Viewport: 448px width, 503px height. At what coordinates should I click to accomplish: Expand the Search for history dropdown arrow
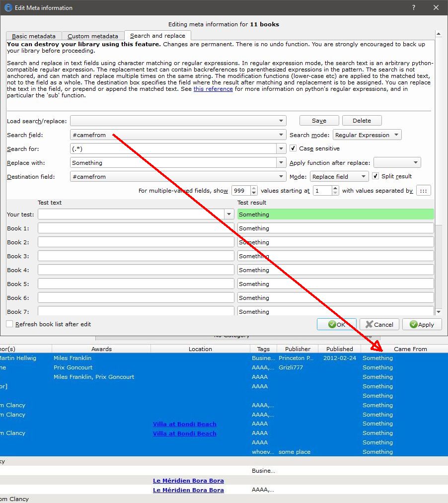281,149
